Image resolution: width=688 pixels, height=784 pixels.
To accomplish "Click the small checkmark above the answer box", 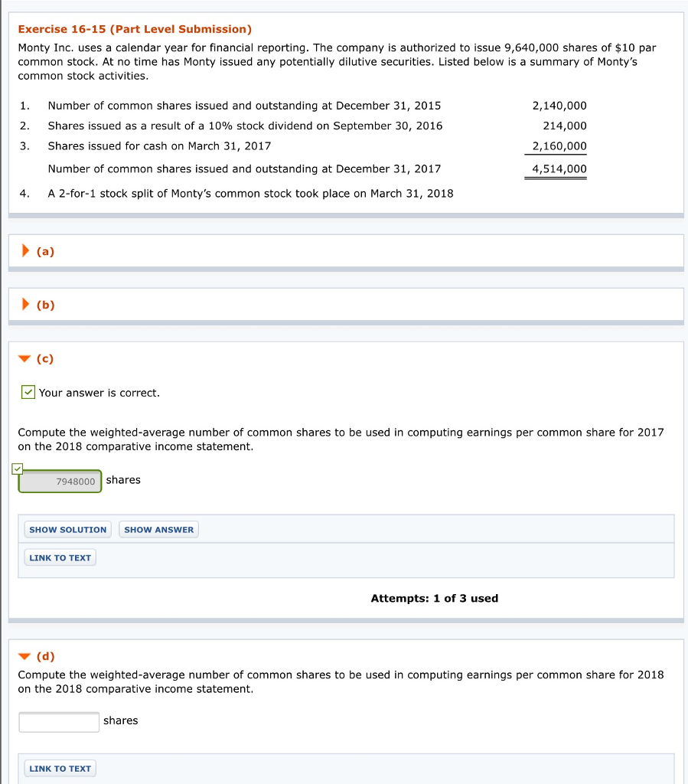I will pos(17,468).
